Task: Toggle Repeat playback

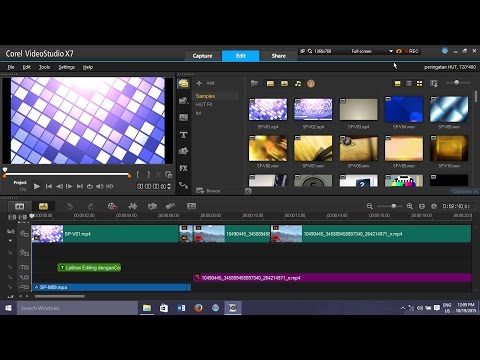Action: [90, 186]
